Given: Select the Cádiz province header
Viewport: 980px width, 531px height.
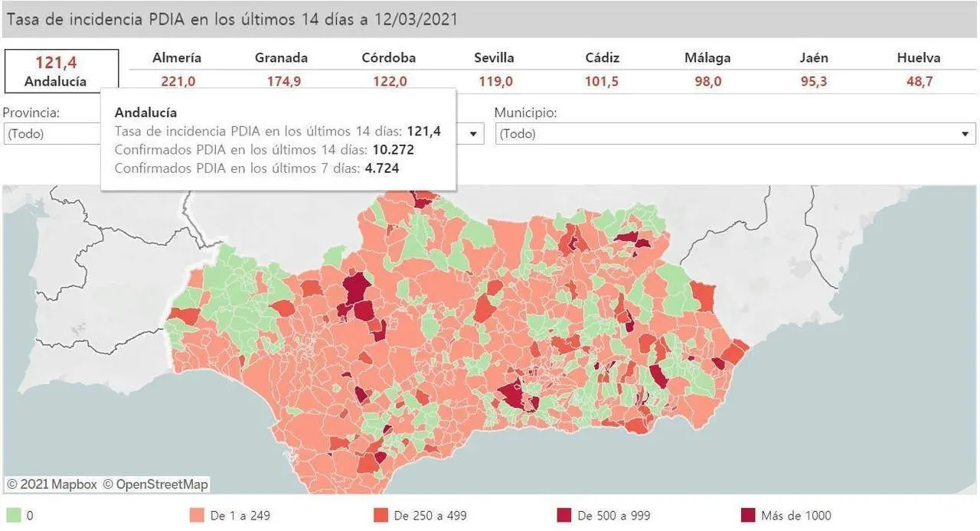Looking at the screenshot, I should [603, 58].
